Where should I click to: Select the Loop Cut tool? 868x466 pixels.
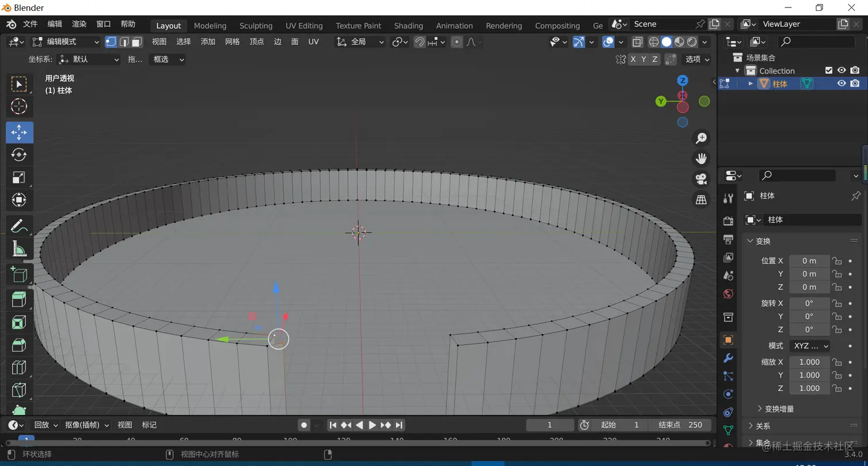(20, 367)
